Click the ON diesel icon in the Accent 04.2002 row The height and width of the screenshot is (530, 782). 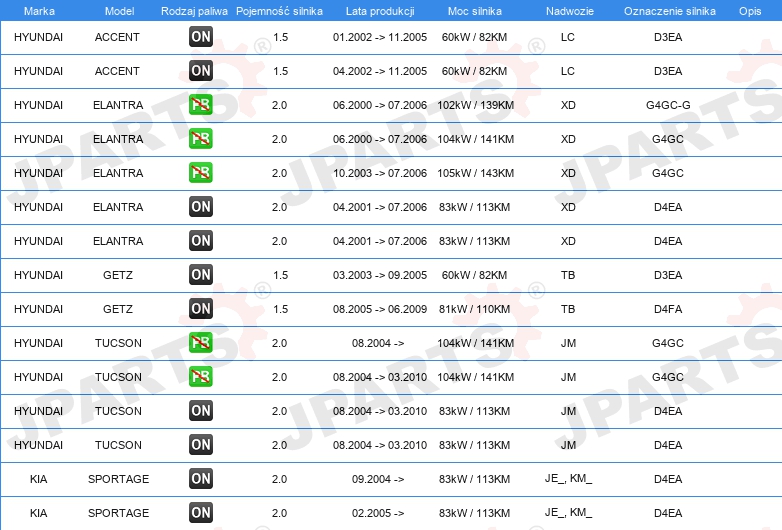[200, 70]
